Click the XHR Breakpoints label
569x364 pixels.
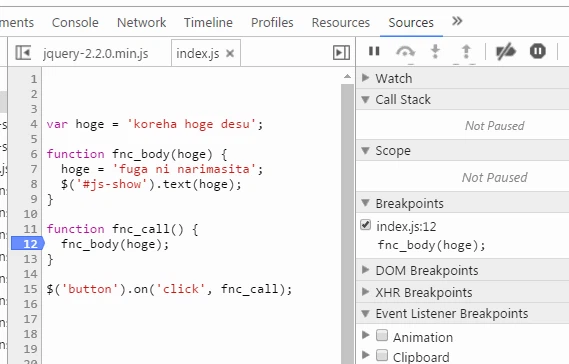tap(424, 292)
